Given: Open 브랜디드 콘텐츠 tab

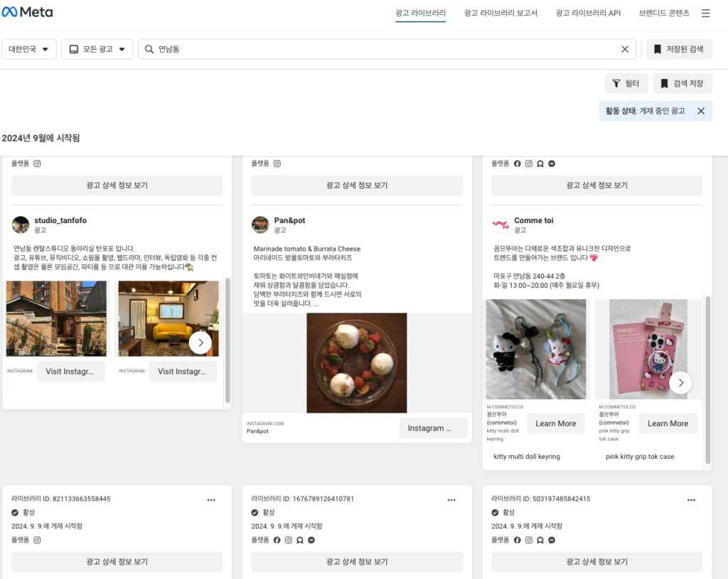Looking at the screenshot, I should (664, 13).
